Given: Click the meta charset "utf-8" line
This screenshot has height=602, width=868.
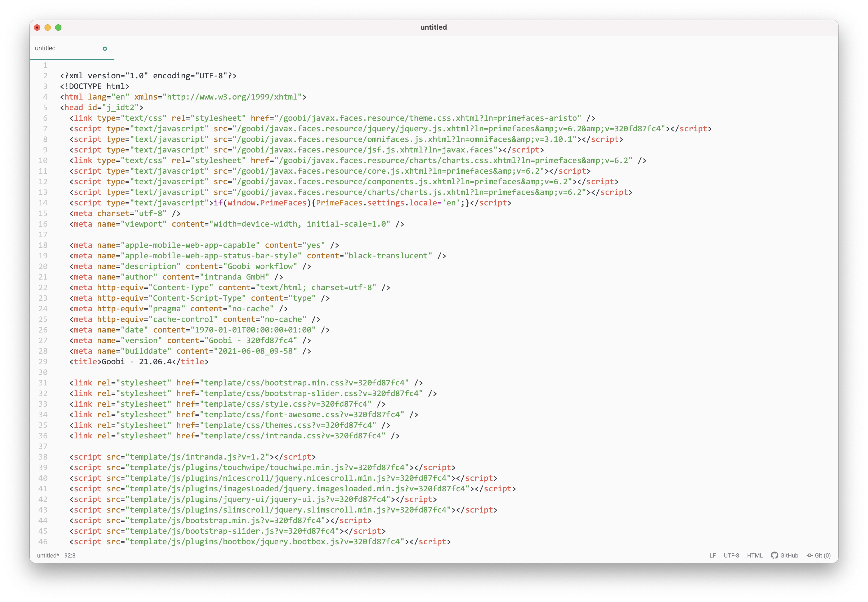Looking at the screenshot, I should [125, 213].
